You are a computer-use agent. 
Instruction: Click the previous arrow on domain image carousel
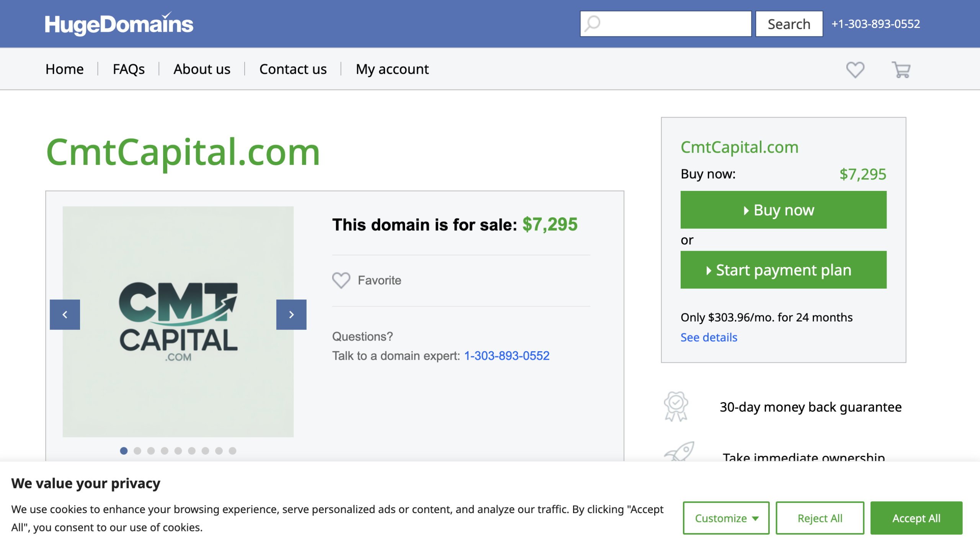(65, 314)
